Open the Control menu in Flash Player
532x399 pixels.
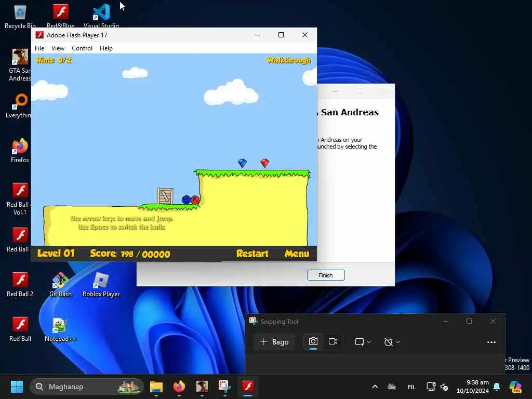click(82, 48)
